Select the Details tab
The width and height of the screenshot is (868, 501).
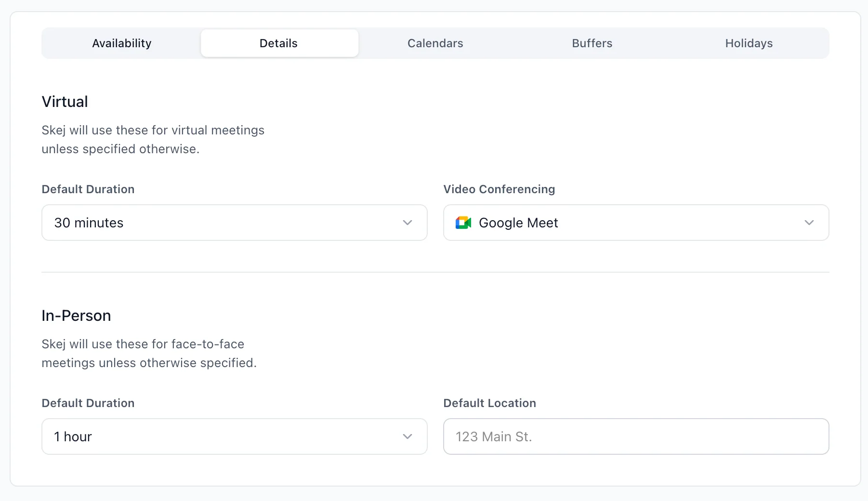pyautogui.click(x=279, y=43)
